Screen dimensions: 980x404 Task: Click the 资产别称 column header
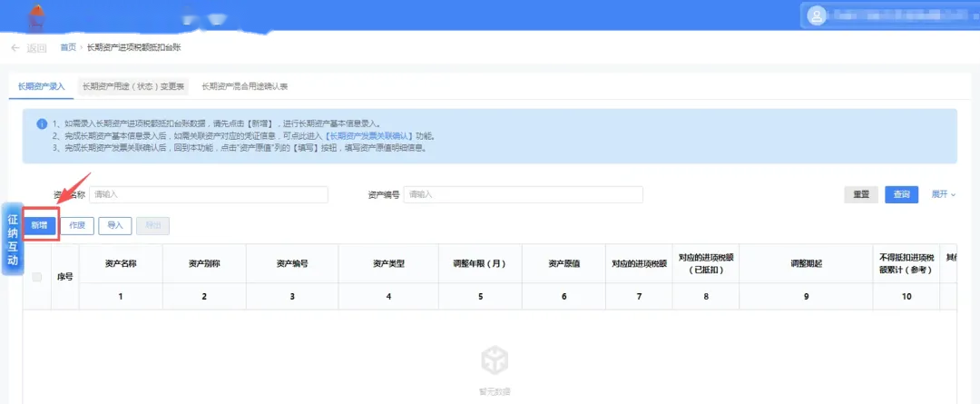204,263
